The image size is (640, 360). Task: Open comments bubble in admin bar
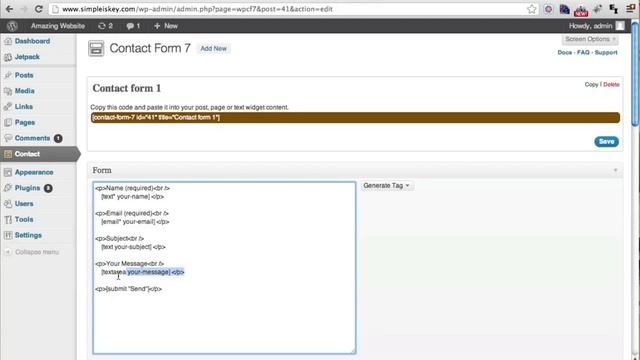pos(133,26)
